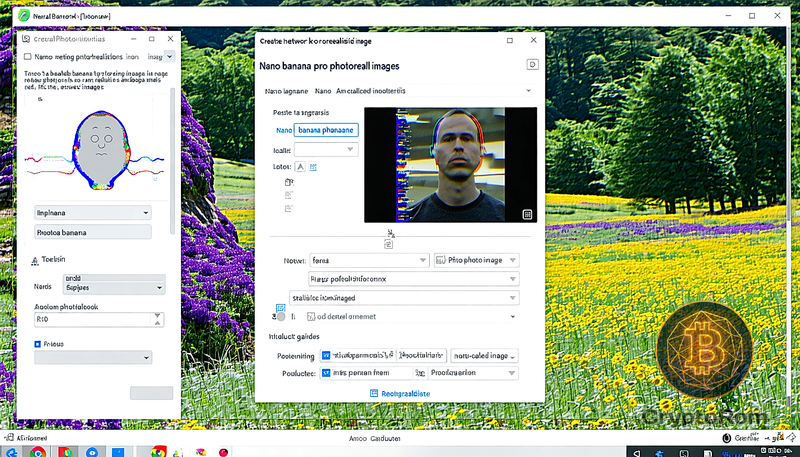Viewport: 800px width, 457px height.
Task: Click the icon at the preview image's bottom-right corner
Action: [527, 214]
